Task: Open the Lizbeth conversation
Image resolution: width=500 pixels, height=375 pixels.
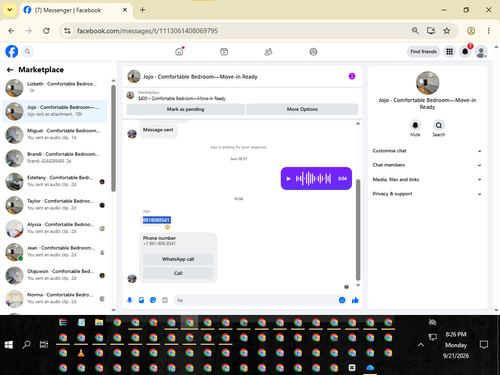Action: click(55, 88)
